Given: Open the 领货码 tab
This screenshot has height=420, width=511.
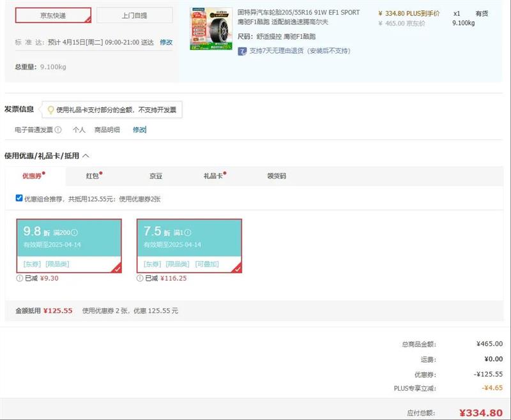Looking at the screenshot, I should pyautogui.click(x=277, y=176).
